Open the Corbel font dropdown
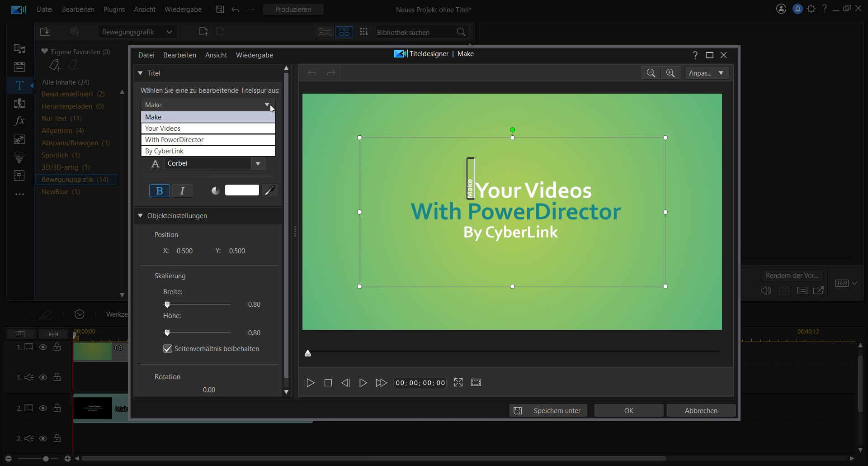This screenshot has height=466, width=868. 258,164
